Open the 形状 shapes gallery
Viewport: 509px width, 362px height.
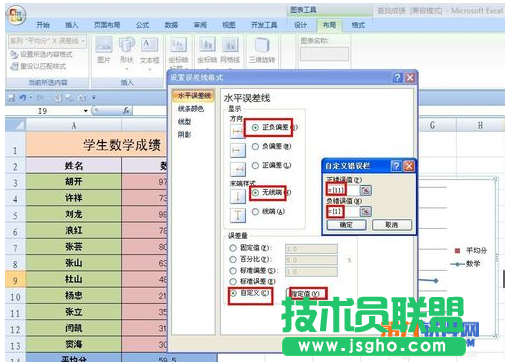tap(127, 44)
